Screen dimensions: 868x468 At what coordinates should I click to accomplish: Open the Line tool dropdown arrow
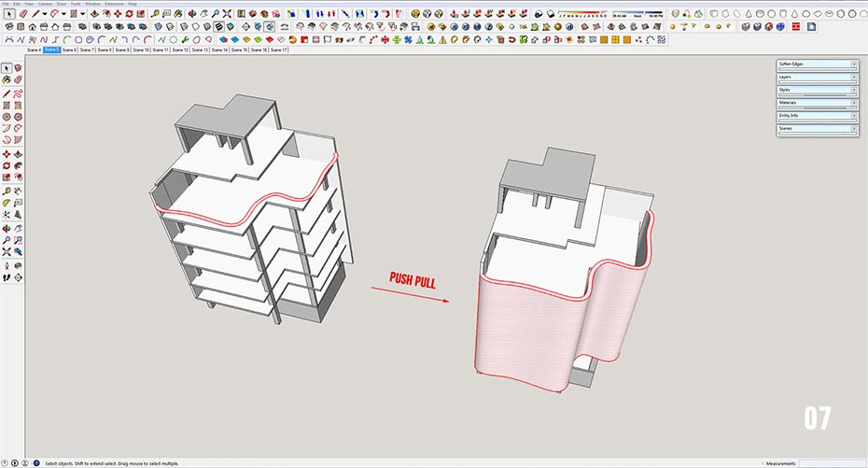[44, 13]
